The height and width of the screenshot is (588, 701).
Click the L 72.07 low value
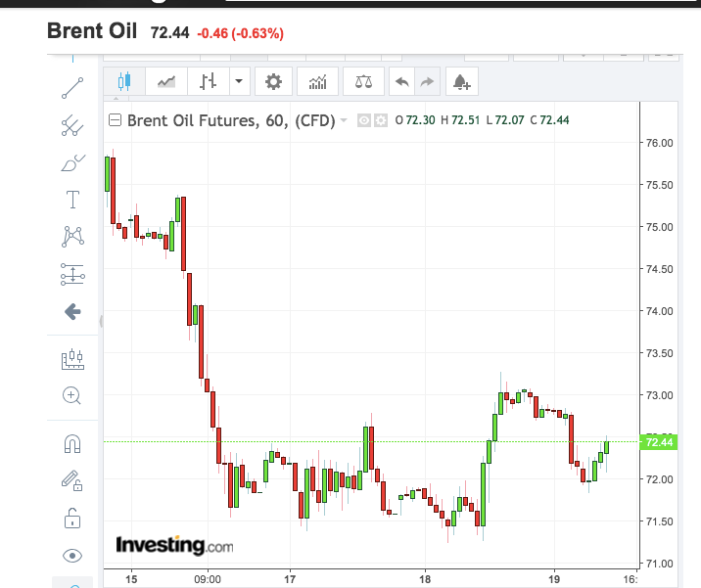(x=505, y=120)
